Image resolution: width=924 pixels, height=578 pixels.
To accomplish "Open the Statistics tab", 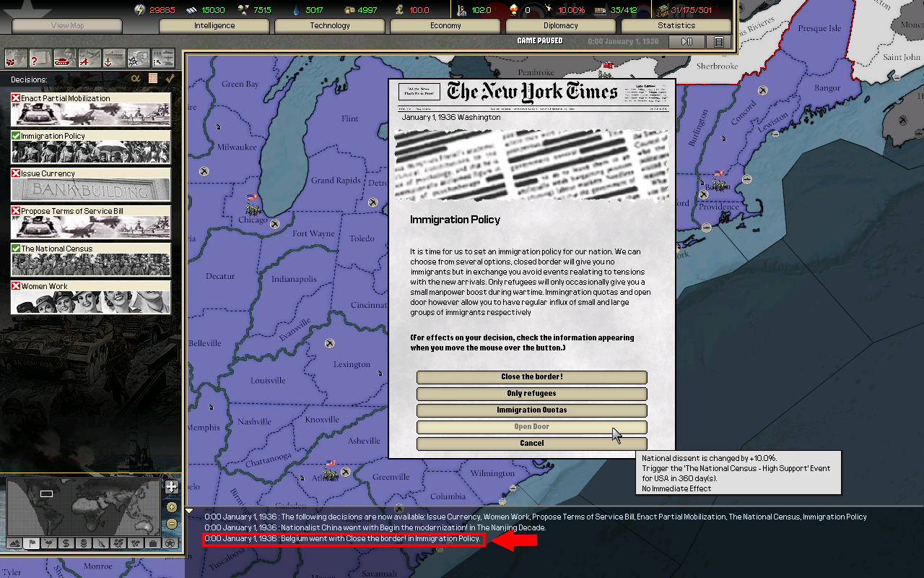I will coord(676,25).
